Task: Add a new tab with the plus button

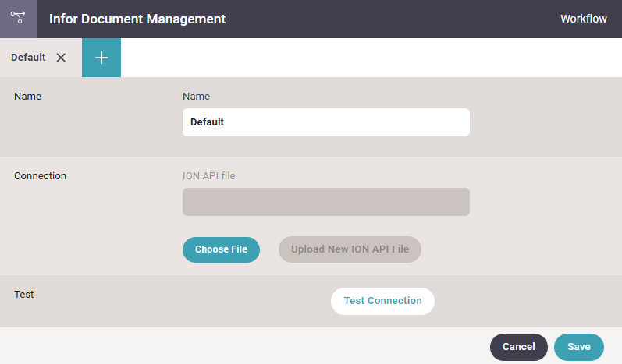Action: pos(101,58)
